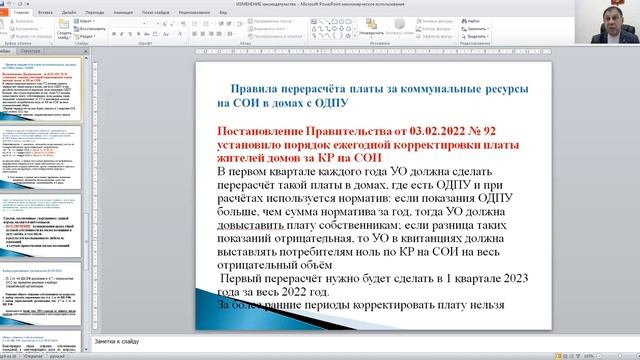Click the Преобразовать в SmartArt command
The width and height of the screenshot is (640, 360).
tap(276, 36)
